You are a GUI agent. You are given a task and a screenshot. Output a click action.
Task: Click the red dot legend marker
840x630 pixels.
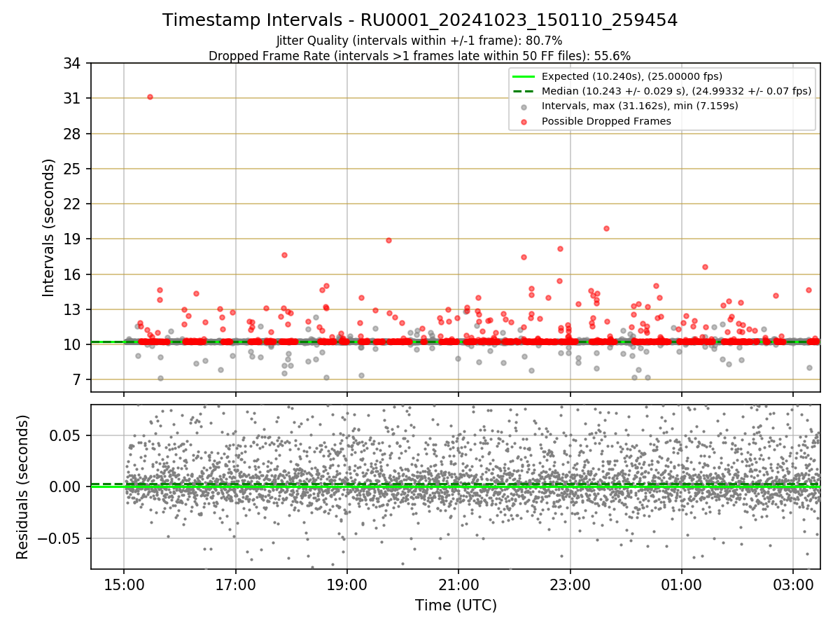524,121
